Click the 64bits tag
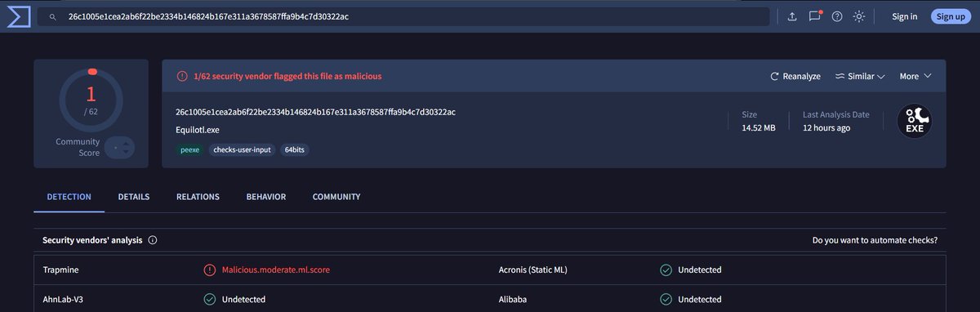 coord(295,149)
